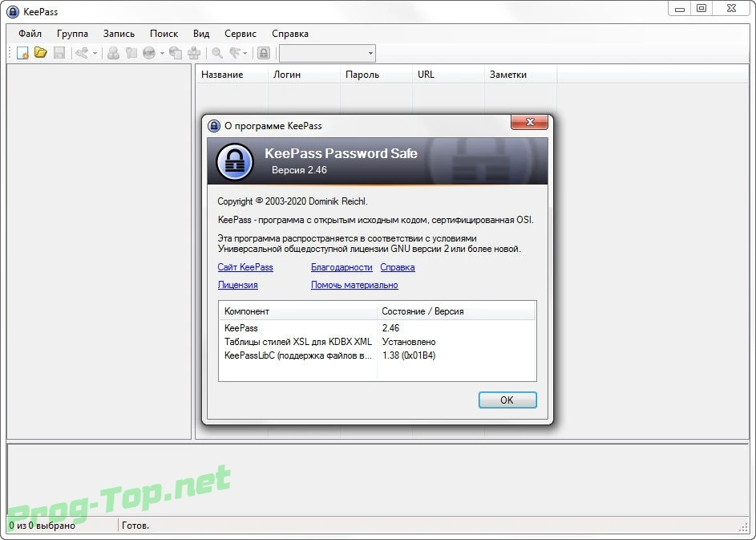Screen dimensions: 756x540
Task: Open the Группа menu
Action: [72, 34]
